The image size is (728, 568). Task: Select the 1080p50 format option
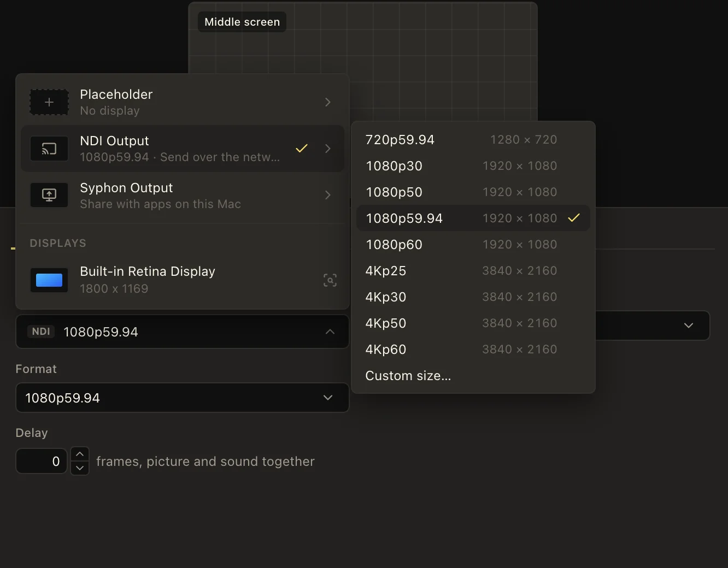click(x=473, y=192)
